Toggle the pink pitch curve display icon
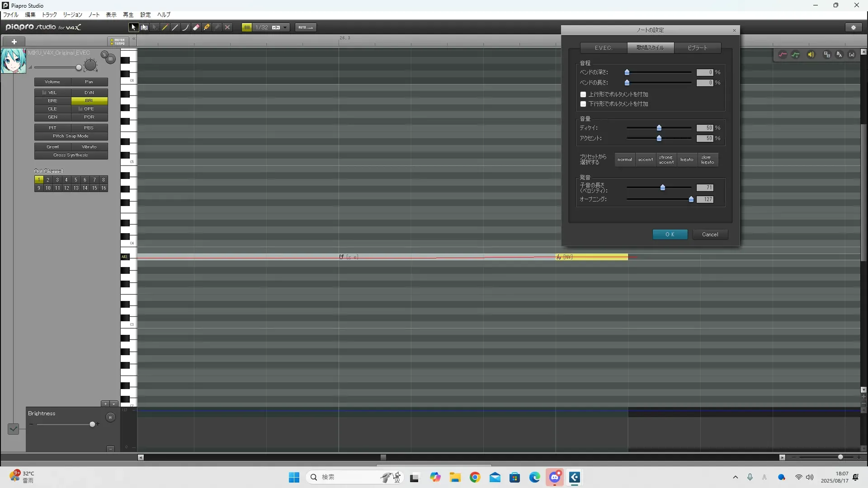This screenshot has width=868, height=488. (x=783, y=55)
